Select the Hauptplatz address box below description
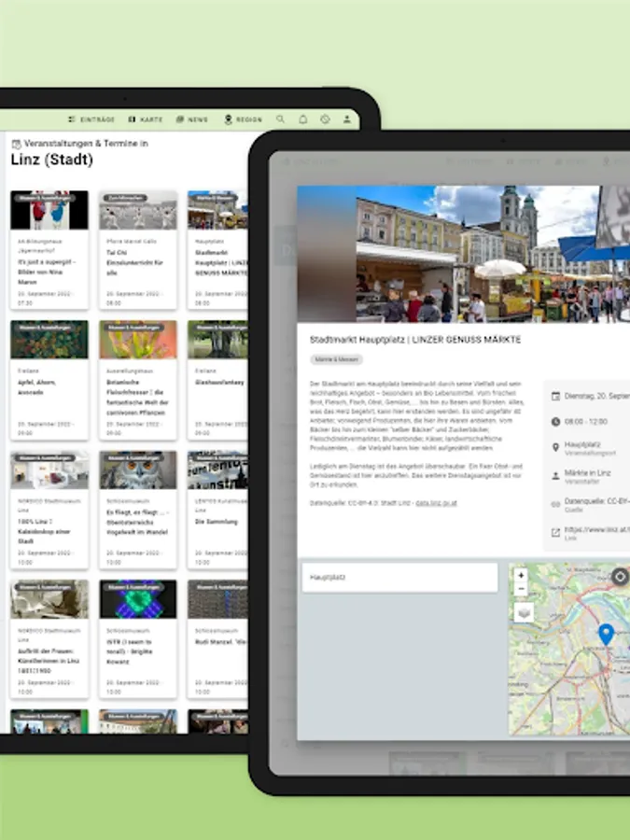Image resolution: width=630 pixels, height=840 pixels. point(399,578)
